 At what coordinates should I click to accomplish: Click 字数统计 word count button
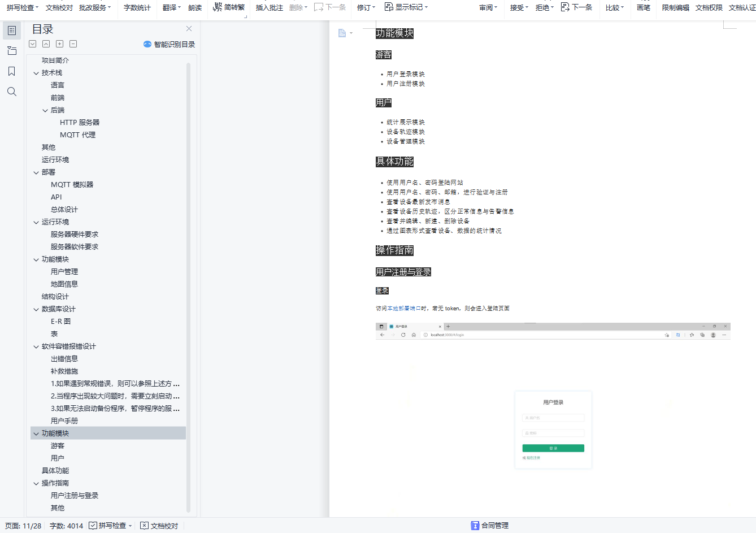[137, 8]
